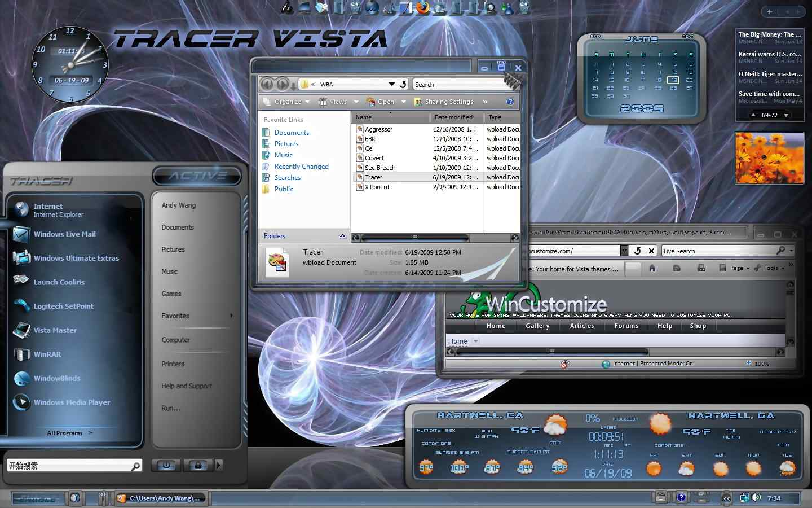The height and width of the screenshot is (508, 812).
Task: Click the IE popup blocker status icon
Action: click(x=565, y=364)
